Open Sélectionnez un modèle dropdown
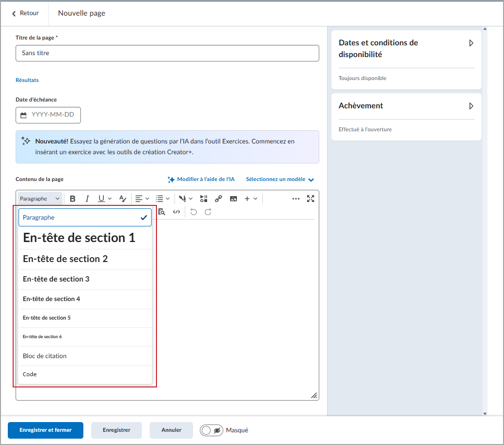 280,179
